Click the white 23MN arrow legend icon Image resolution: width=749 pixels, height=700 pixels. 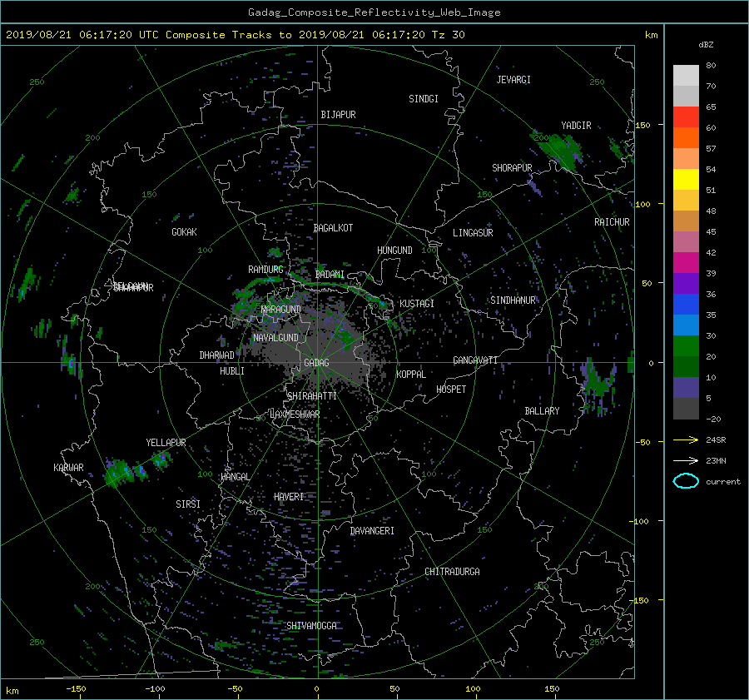point(686,460)
